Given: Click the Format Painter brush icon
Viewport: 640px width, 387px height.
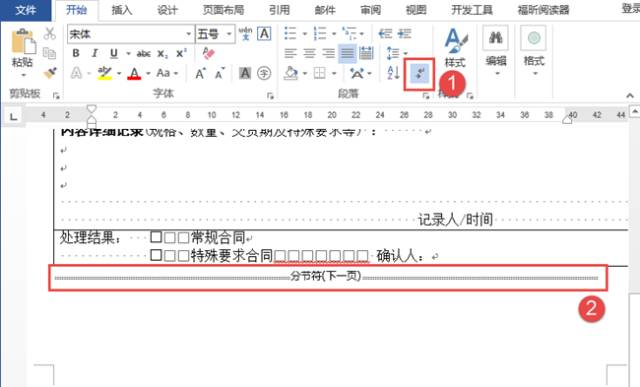Looking at the screenshot, I should pyautogui.click(x=50, y=73).
